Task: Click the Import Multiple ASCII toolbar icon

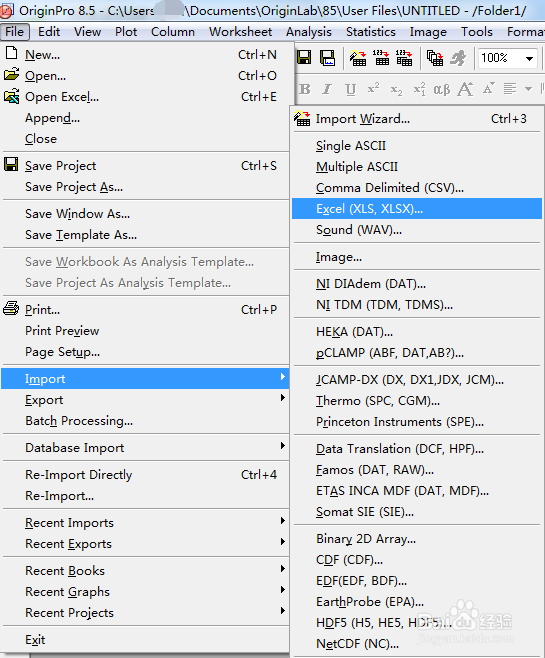Action: click(x=404, y=57)
